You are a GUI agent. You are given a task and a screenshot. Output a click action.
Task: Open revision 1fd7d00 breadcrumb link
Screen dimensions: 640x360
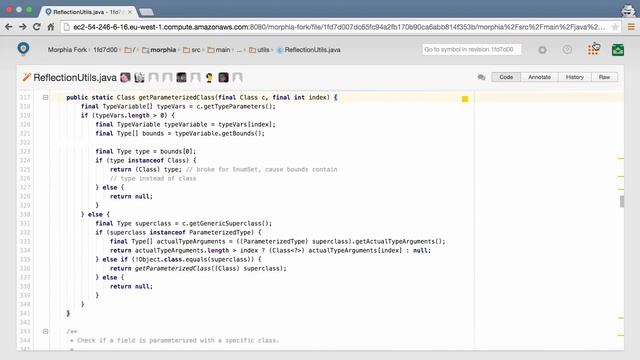pyautogui.click(x=105, y=50)
